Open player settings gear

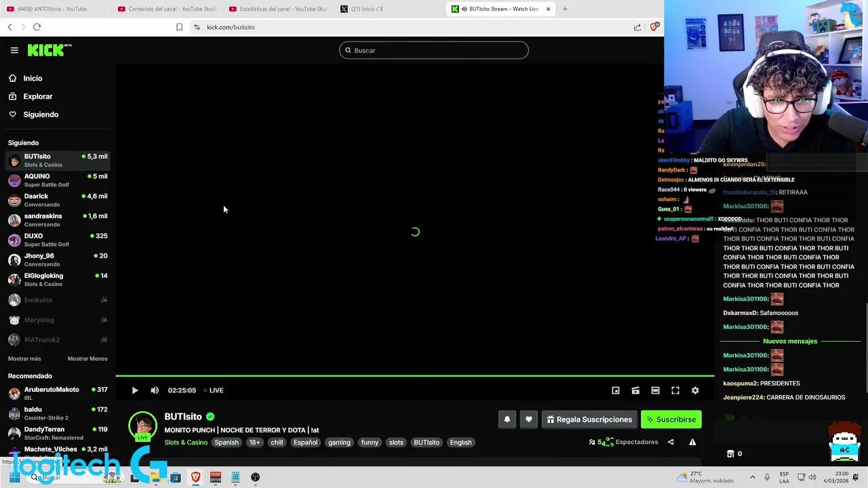pyautogui.click(x=695, y=390)
